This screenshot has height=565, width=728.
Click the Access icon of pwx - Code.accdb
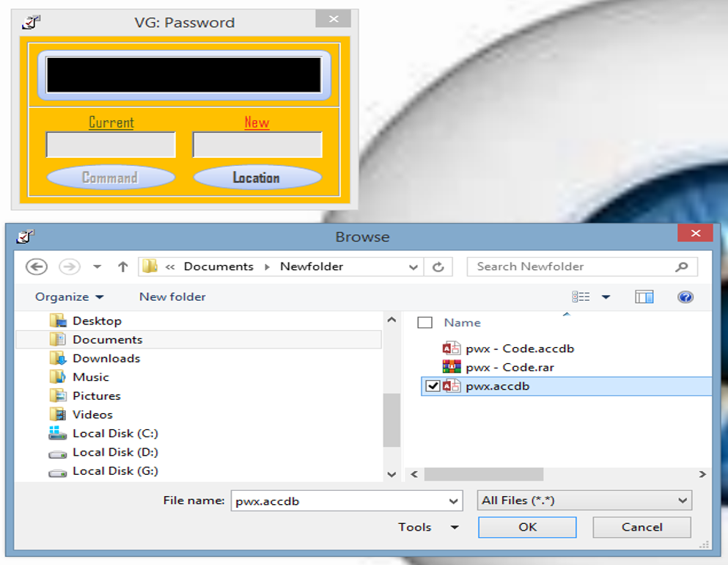tap(452, 348)
